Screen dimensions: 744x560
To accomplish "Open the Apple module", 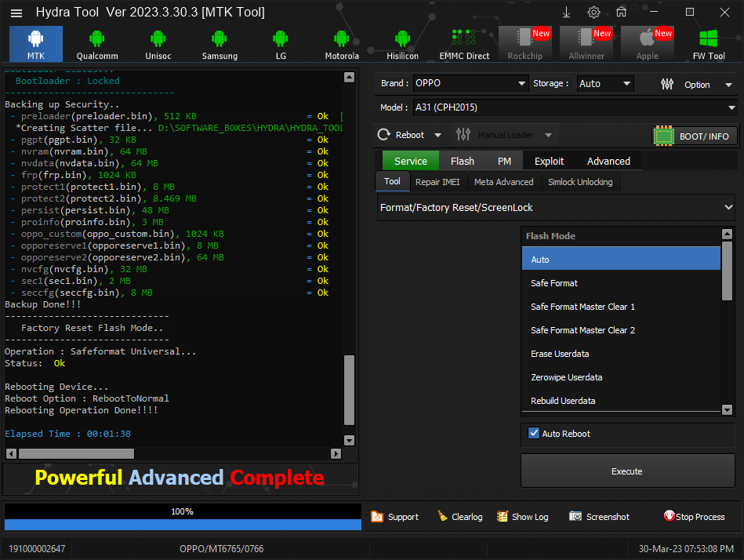I will [648, 44].
